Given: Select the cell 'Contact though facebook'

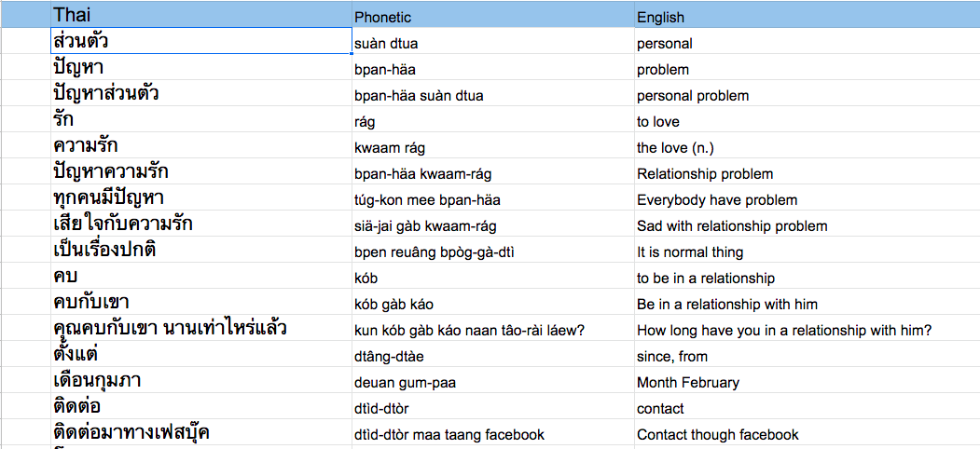Looking at the screenshot, I should point(807,435).
